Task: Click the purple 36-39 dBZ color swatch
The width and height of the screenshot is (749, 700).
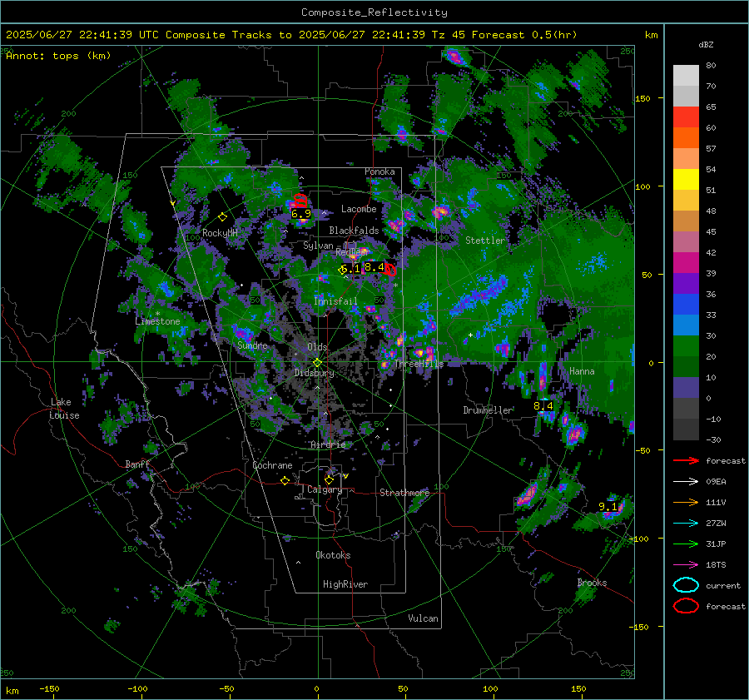Action: coord(686,283)
